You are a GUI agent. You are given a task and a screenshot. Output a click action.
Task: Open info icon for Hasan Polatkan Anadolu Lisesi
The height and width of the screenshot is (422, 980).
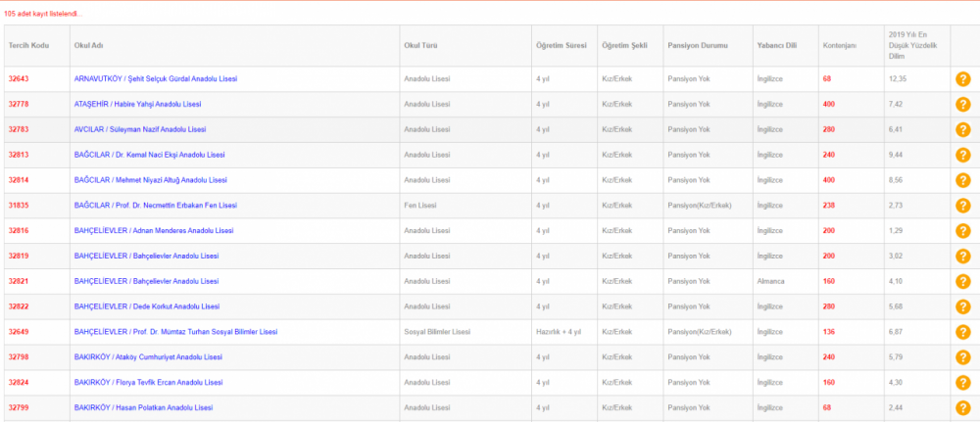962,407
